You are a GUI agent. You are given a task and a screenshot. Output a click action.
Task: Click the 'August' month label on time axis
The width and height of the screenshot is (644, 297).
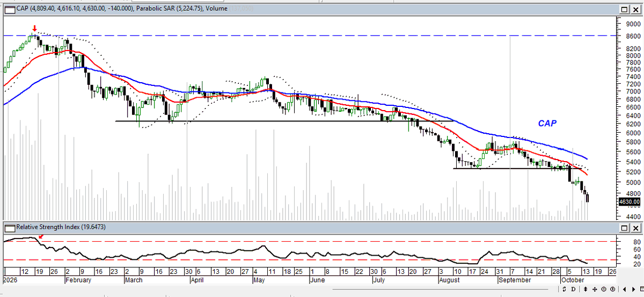[x=450, y=280]
